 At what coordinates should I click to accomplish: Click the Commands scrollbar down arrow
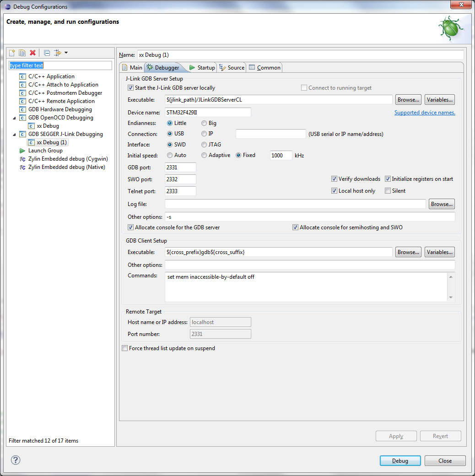click(451, 297)
